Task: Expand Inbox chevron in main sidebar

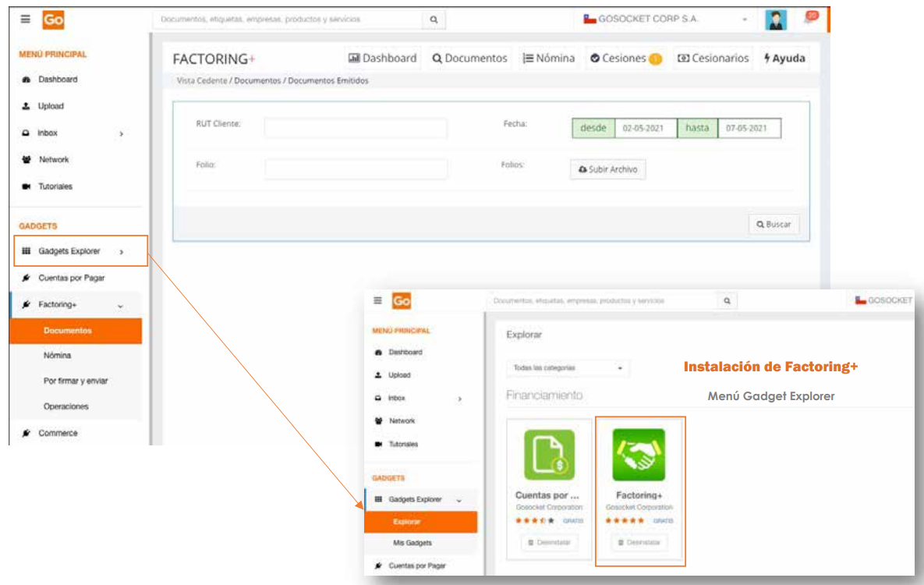Action: [122, 134]
